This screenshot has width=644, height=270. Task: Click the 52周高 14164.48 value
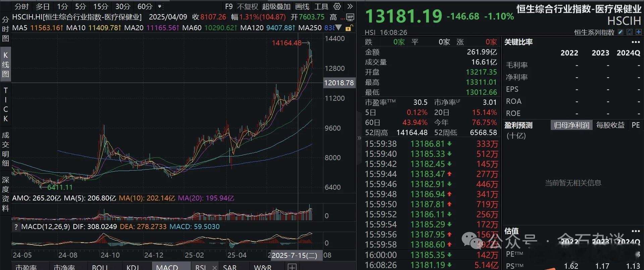[x=412, y=133]
